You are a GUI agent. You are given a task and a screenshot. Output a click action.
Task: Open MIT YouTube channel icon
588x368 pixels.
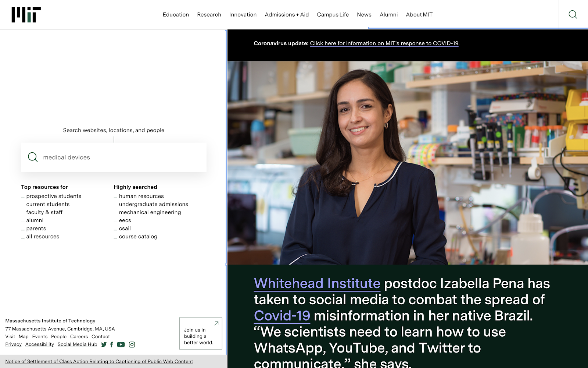pos(121,344)
